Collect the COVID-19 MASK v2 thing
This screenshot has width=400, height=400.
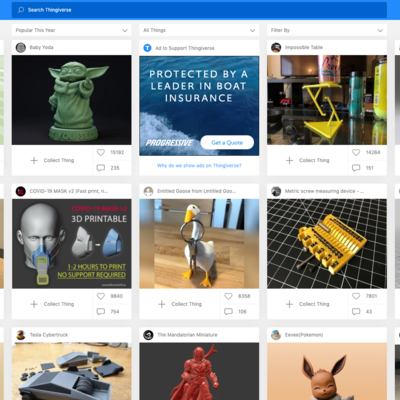(x=52, y=304)
